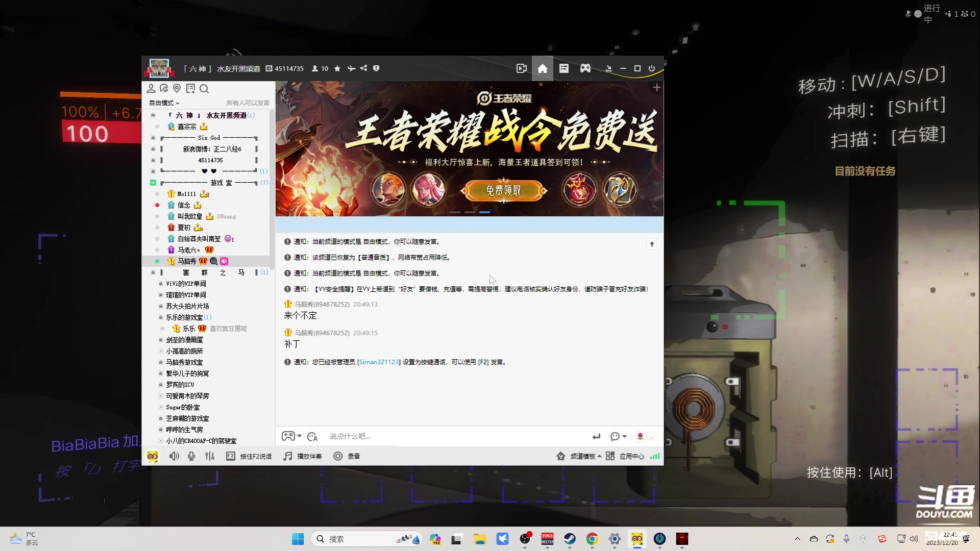Open the 频道模板 dropdown
Viewport: 980px width, 551px height.
[x=579, y=456]
